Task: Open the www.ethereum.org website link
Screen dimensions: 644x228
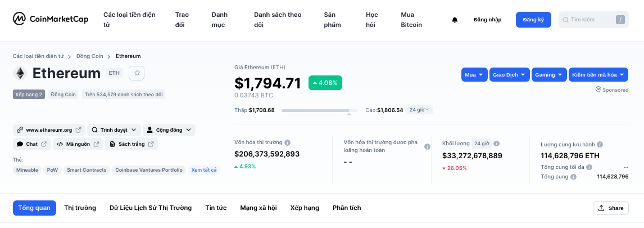Action: pyautogui.click(x=49, y=130)
